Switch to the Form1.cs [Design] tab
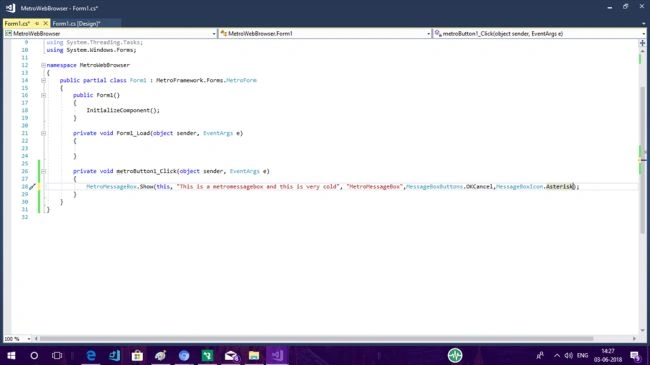The image size is (650, 365). click(x=76, y=24)
